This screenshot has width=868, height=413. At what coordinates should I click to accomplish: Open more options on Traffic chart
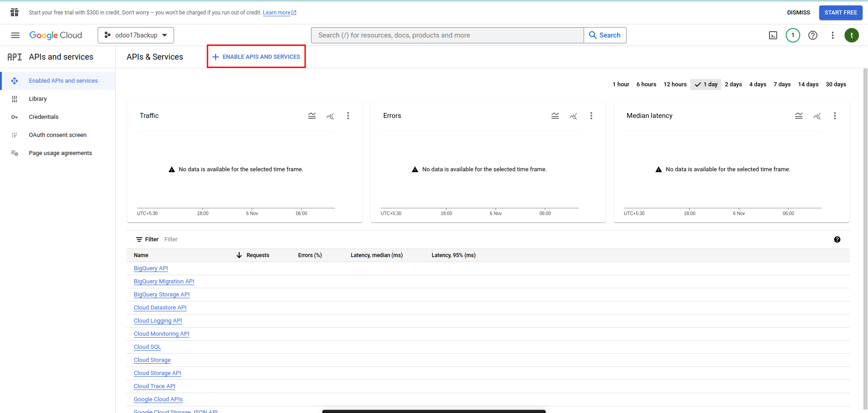tap(348, 116)
